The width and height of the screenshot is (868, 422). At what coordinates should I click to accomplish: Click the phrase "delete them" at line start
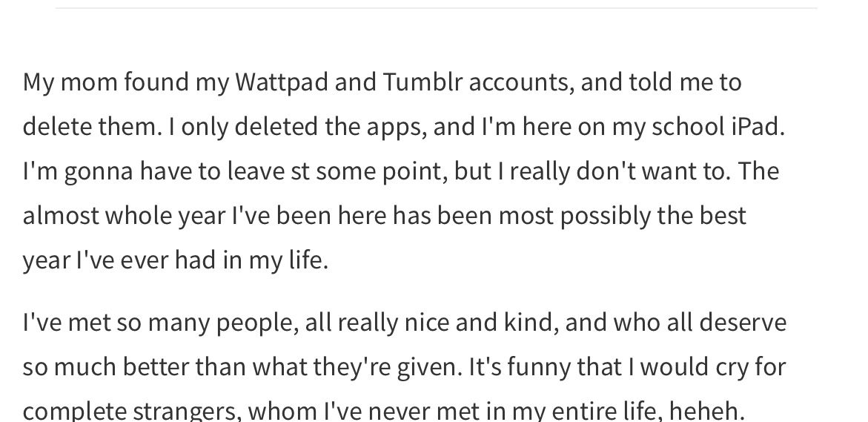[89, 126]
